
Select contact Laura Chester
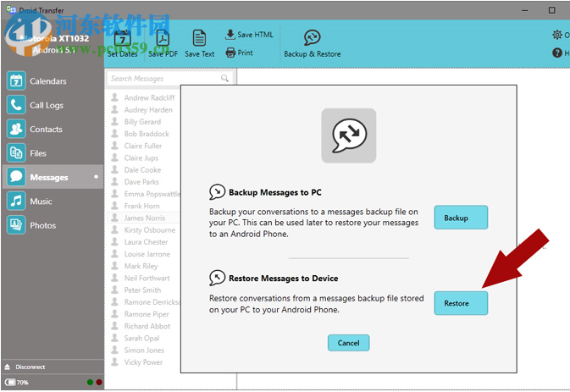pos(147,241)
